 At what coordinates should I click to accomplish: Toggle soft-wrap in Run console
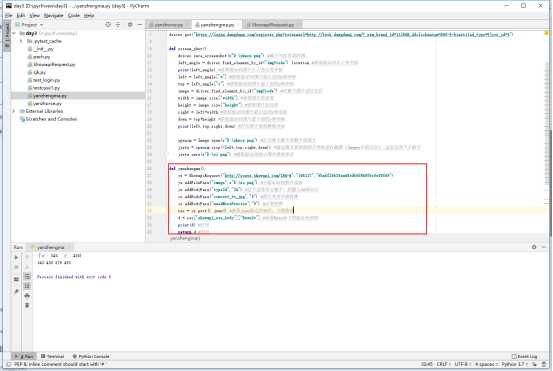point(27,276)
